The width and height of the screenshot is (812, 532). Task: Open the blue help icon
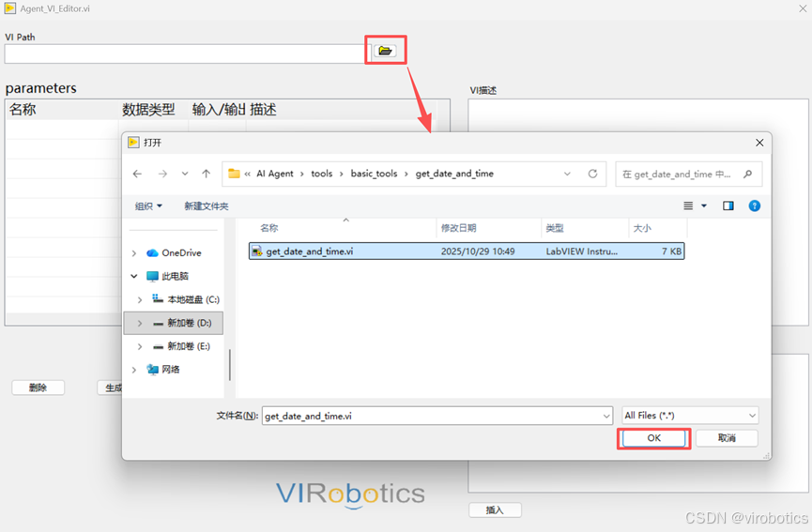(x=755, y=206)
